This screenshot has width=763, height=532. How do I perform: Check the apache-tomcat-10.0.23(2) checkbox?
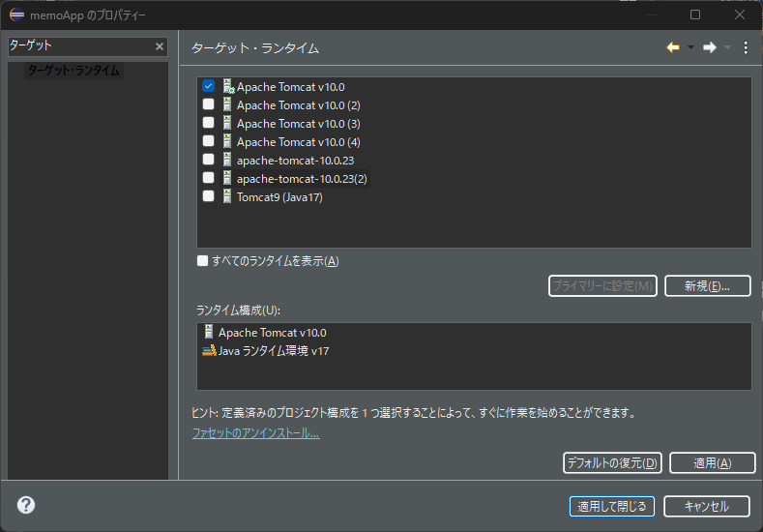tap(208, 178)
